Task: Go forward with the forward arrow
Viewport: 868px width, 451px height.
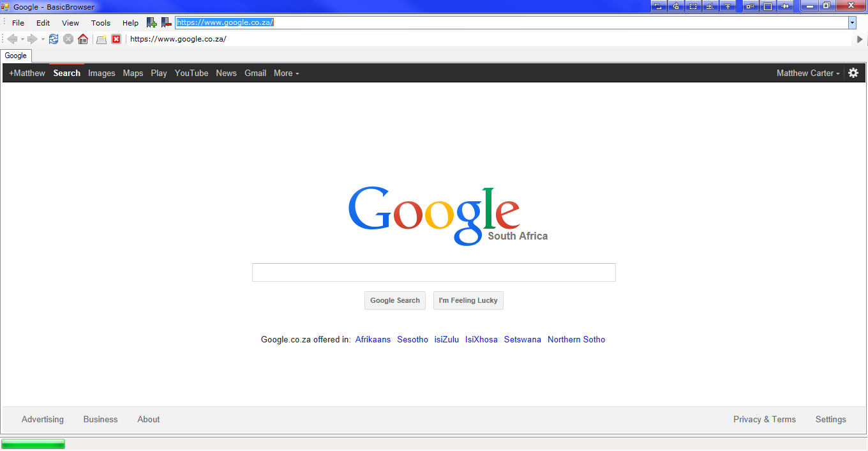Action: click(x=33, y=39)
